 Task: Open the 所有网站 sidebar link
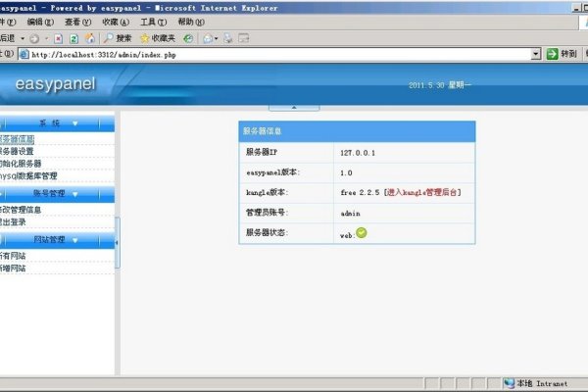pos(13,256)
